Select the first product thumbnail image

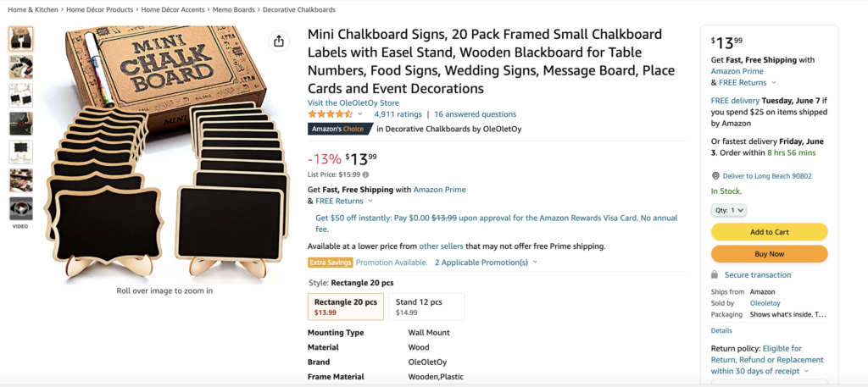tap(21, 39)
